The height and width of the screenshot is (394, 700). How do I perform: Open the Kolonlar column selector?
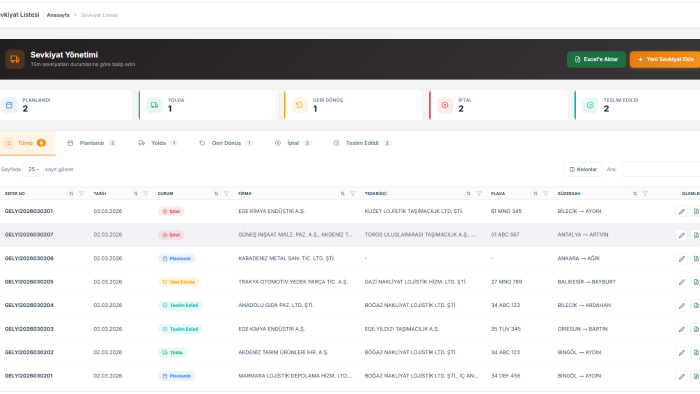coord(583,169)
